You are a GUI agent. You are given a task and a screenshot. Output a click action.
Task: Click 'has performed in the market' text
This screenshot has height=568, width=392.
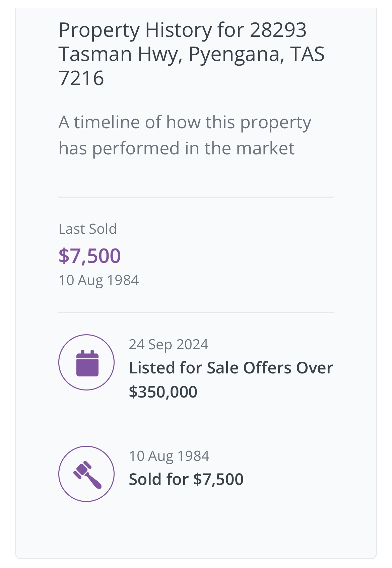pyautogui.click(x=177, y=148)
